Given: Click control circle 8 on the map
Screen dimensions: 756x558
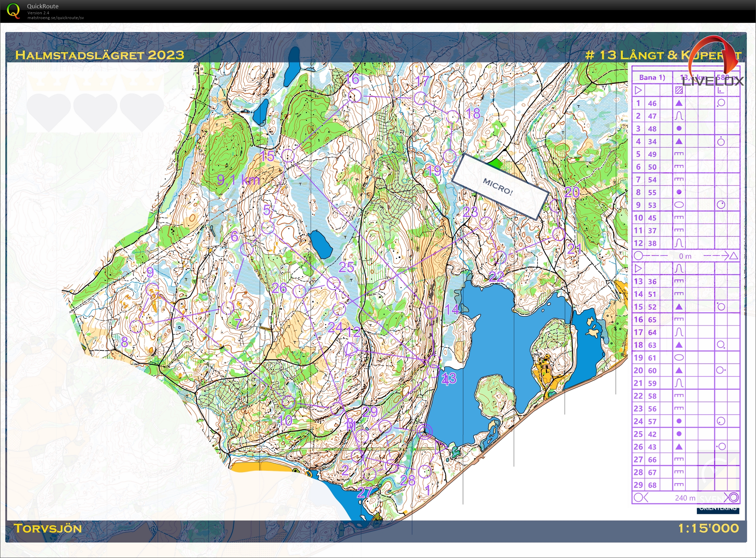Looking at the screenshot, I should 136,326.
